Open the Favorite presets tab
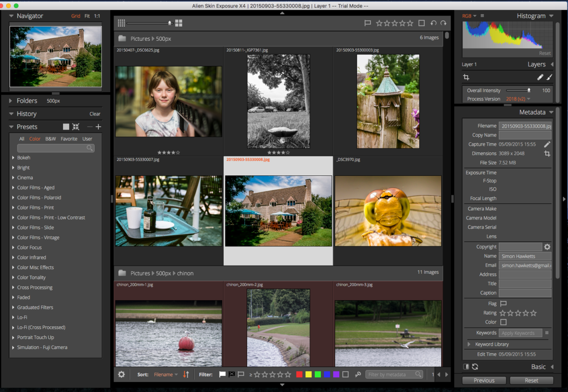Viewport: 568px width, 392px height. coord(69,139)
